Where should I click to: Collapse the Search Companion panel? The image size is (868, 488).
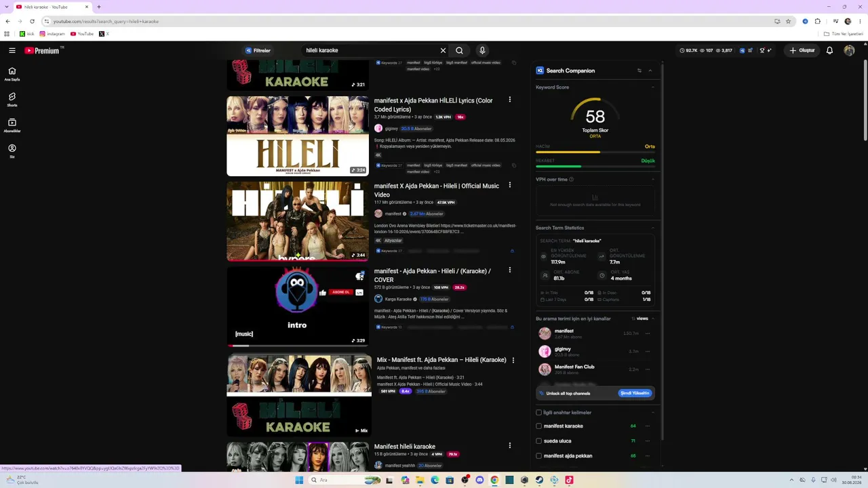click(x=650, y=70)
